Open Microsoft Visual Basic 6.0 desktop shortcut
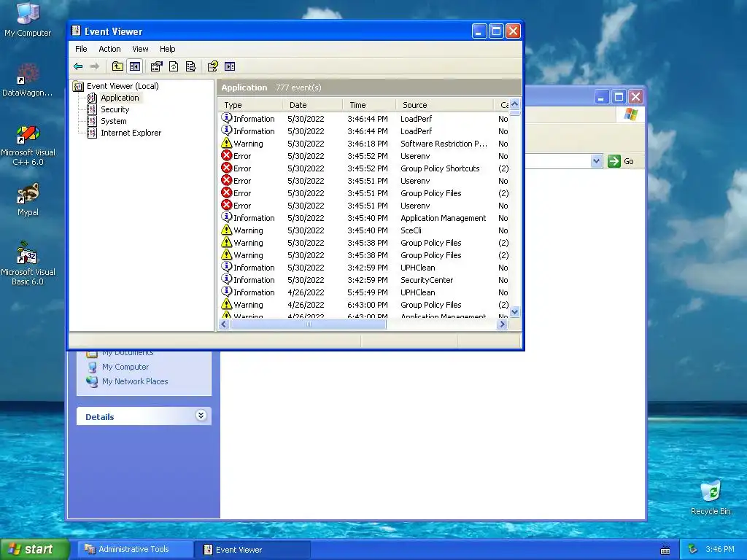This screenshot has height=560, width=747. pyautogui.click(x=28, y=263)
